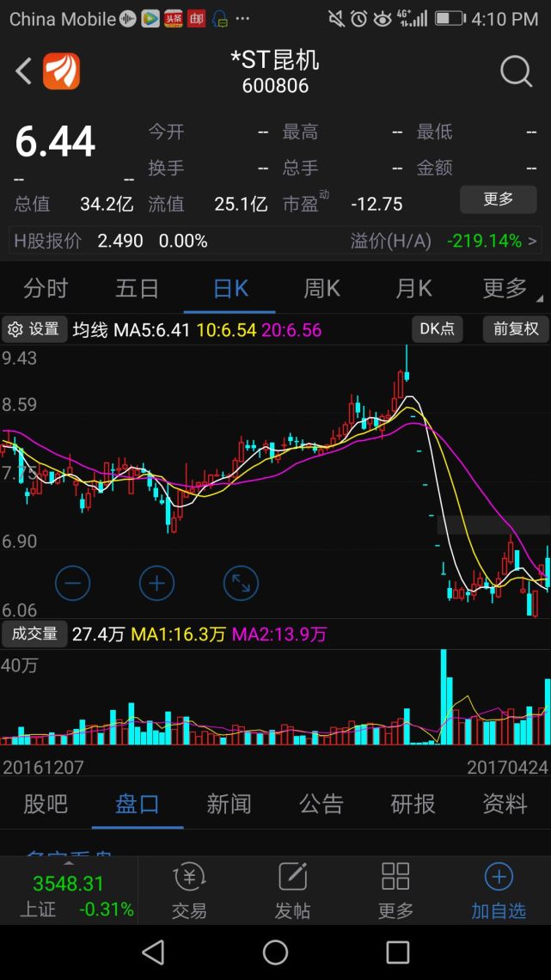Open 研报 research reports tab
This screenshot has height=980, width=551.
coord(413,805)
